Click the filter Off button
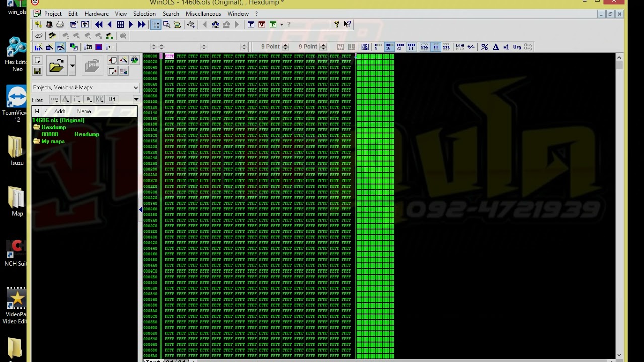 point(112,99)
